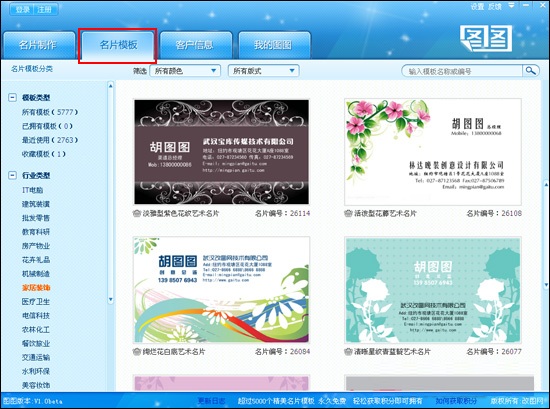Collapse the 模板类型 tree section
The height and width of the screenshot is (409, 550).
12,98
